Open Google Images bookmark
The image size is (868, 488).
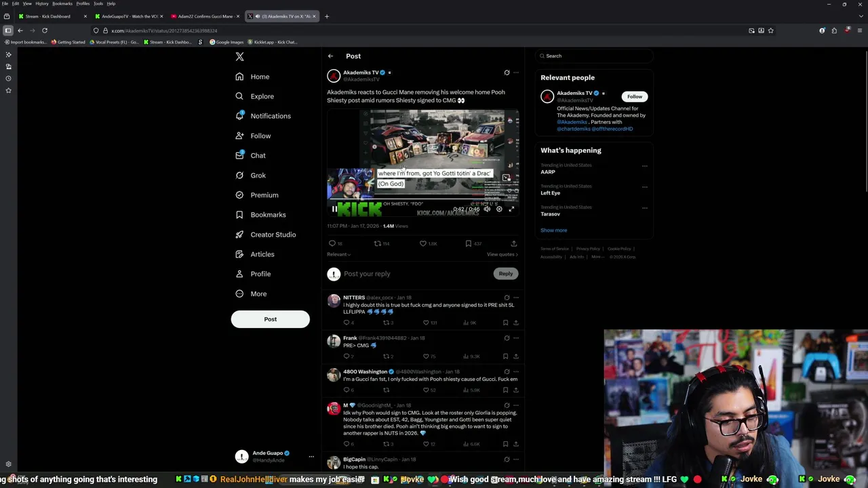coord(226,42)
